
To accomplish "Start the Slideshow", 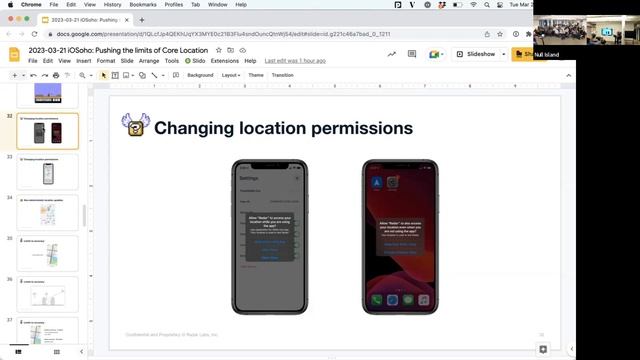I will 476,54.
